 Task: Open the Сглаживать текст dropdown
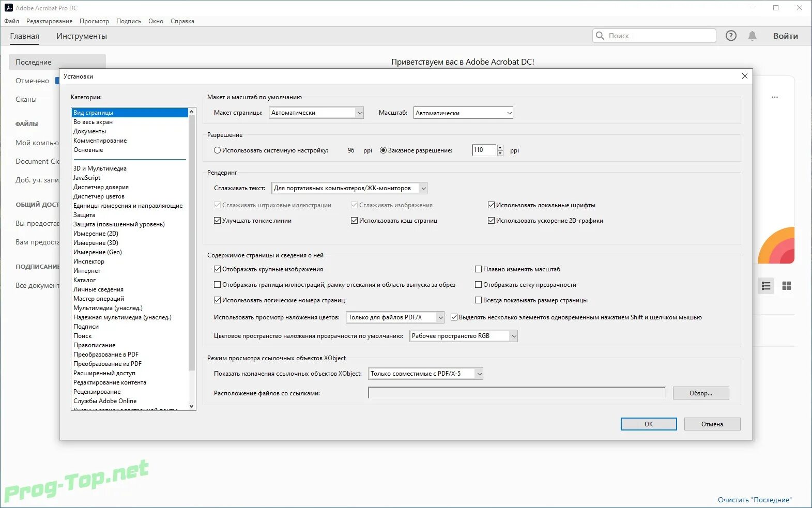pos(349,188)
